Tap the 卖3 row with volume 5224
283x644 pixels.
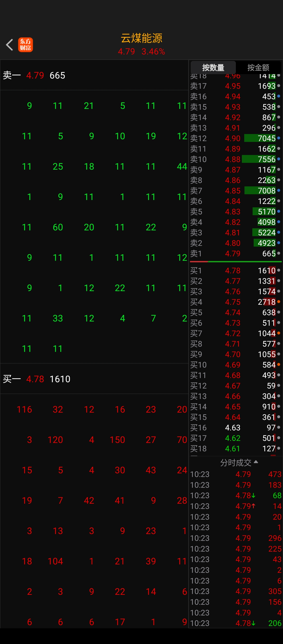click(x=235, y=232)
